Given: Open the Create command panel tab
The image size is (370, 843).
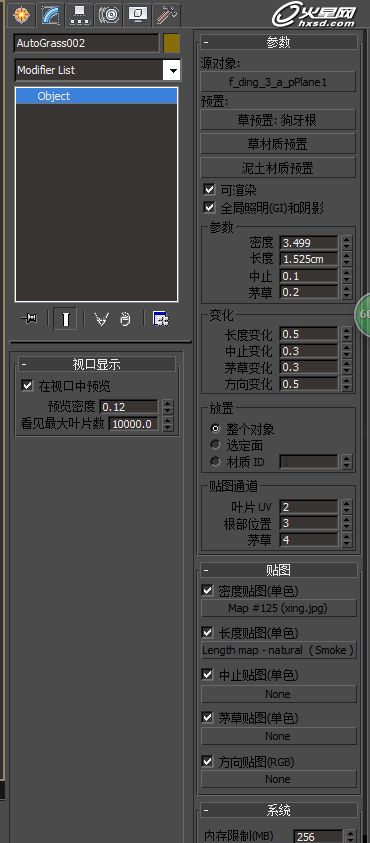Looking at the screenshot, I should [22, 15].
